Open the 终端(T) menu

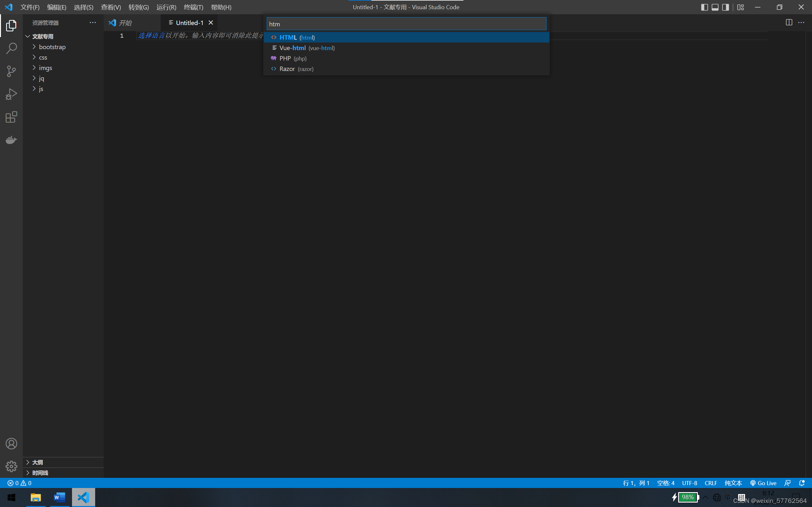coord(193,7)
